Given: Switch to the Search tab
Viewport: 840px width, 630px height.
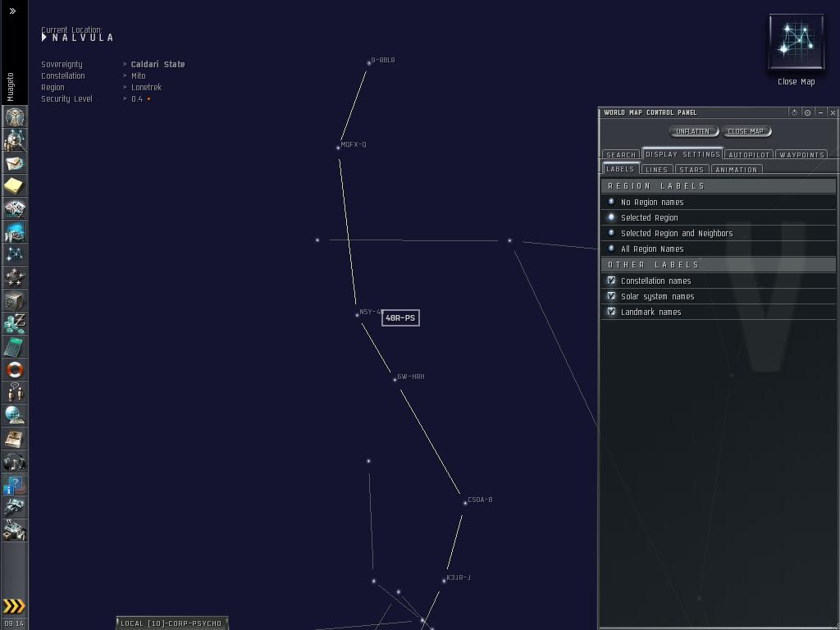Looking at the screenshot, I should [x=621, y=154].
